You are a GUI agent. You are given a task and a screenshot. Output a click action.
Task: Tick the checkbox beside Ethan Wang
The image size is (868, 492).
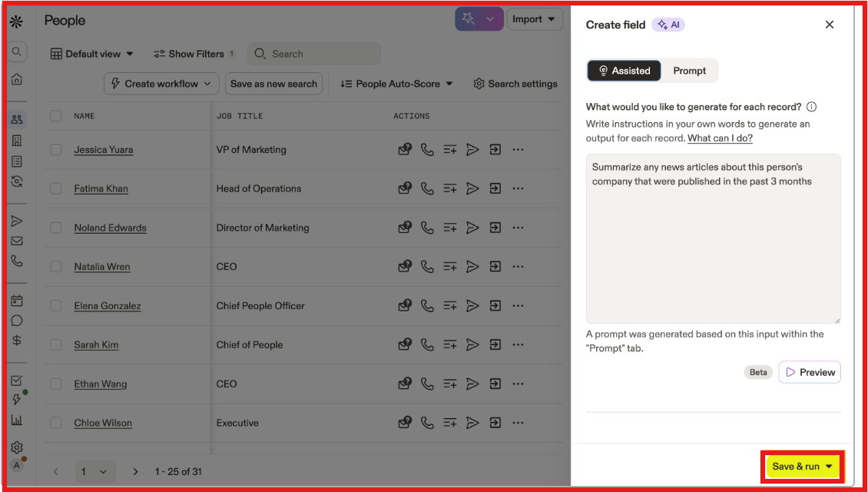click(x=55, y=384)
